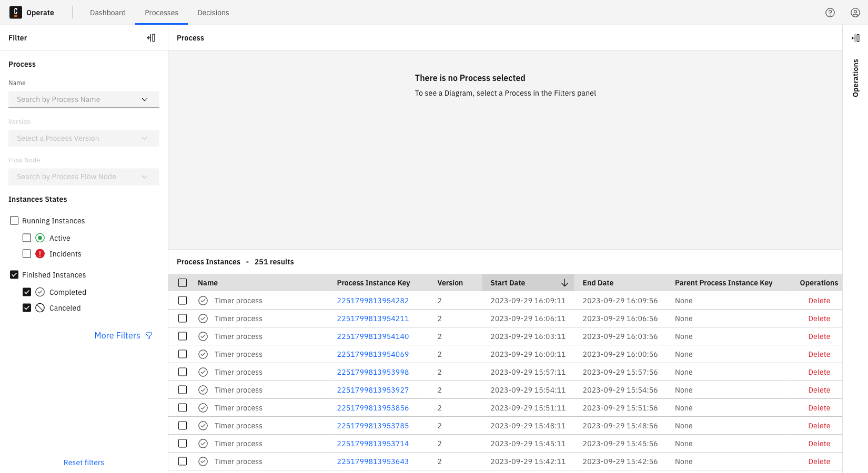Image resolution: width=868 pixels, height=473 pixels.
Task: Click completed status icon for instance 2251799813954282
Action: 203,301
